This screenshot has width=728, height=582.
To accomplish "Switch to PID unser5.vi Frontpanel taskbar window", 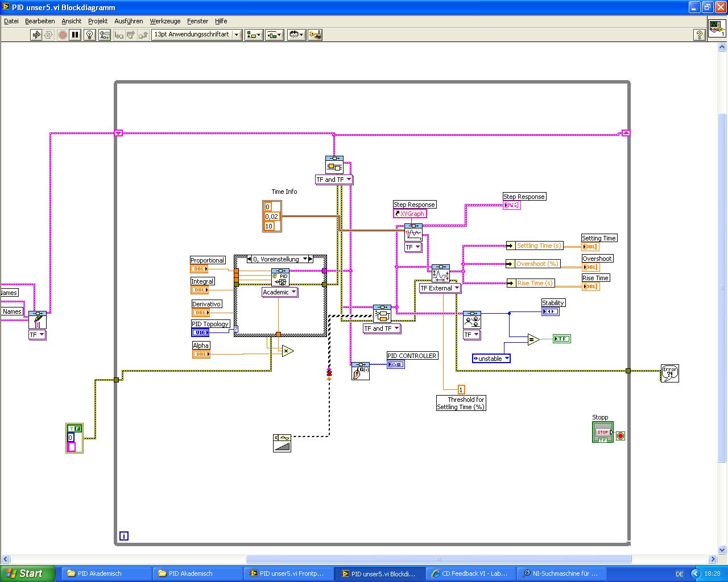I will tap(288, 573).
